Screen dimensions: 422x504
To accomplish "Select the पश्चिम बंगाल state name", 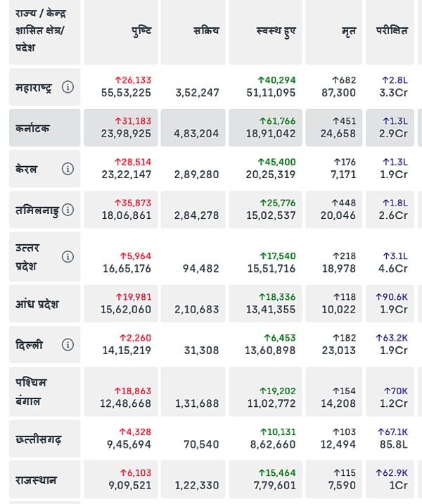I will [x=32, y=391].
